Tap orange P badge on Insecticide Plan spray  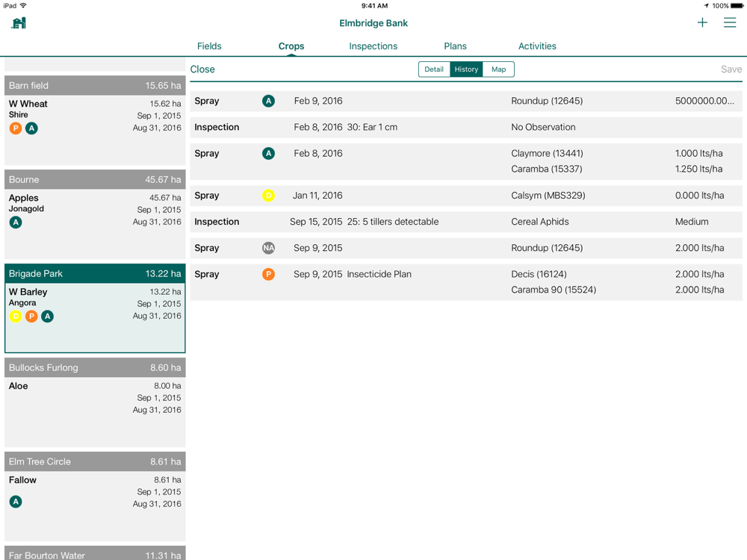269,274
